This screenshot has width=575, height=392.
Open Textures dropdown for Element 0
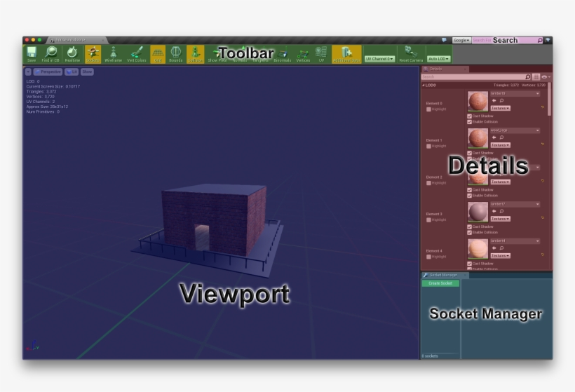pyautogui.click(x=501, y=108)
